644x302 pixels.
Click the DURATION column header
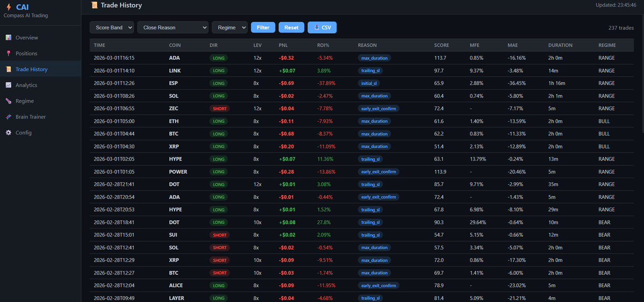(560, 45)
